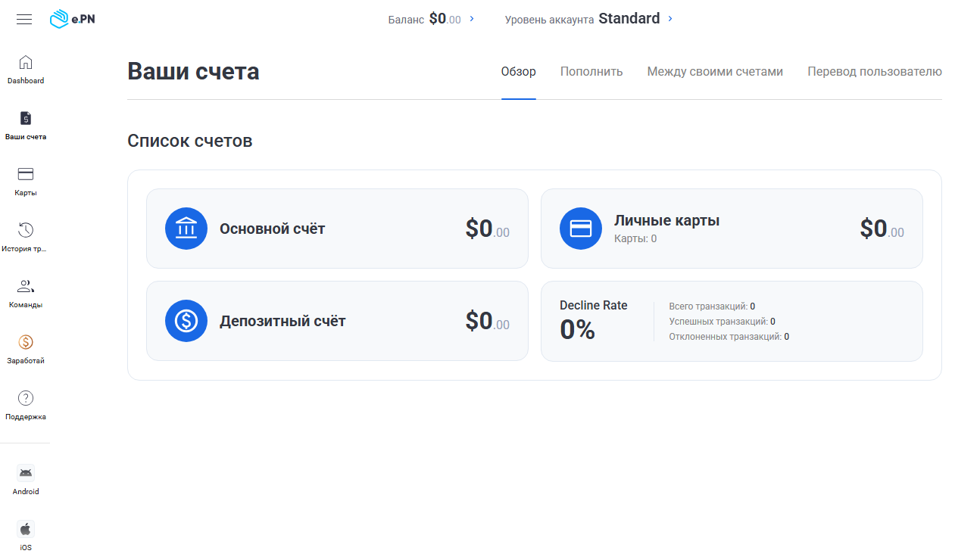This screenshot has height=560, width=955.
Task: Open the Перевод пользователю tab
Action: tap(875, 72)
